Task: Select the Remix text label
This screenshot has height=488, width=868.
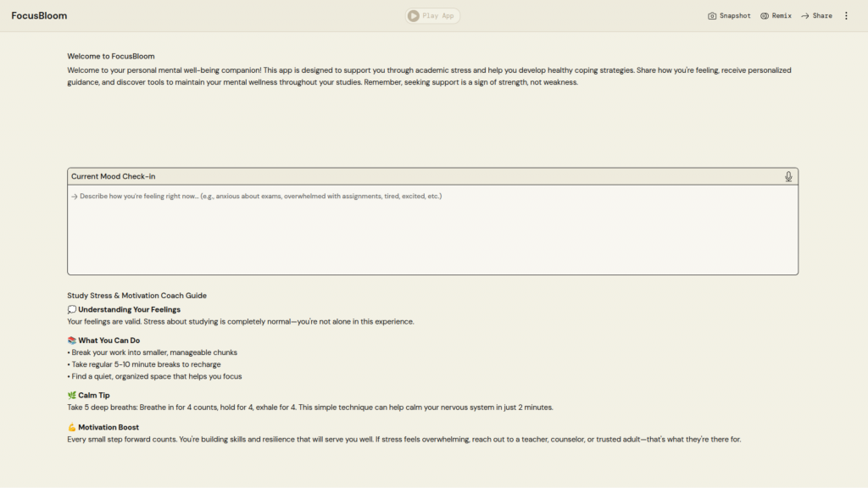Action: tap(782, 16)
